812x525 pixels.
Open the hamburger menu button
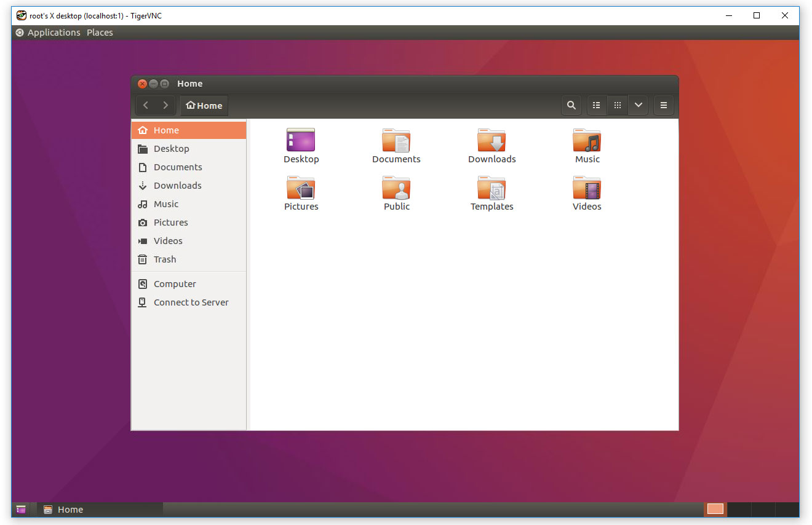pos(664,105)
